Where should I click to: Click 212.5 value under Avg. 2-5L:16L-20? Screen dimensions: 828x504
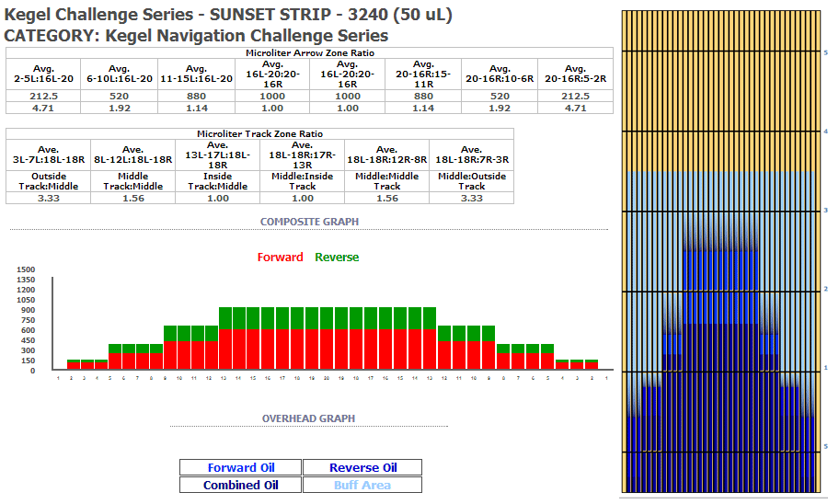(43, 96)
